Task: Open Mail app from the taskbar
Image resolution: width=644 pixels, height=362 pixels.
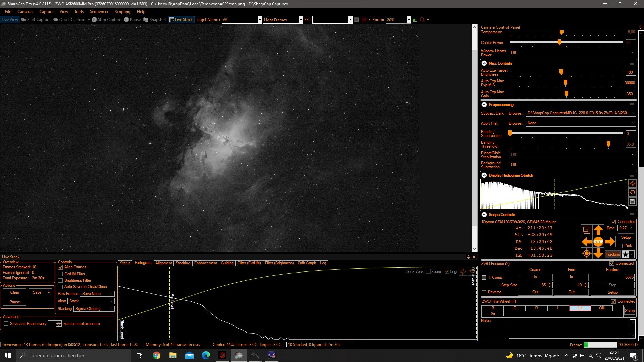Action: (x=190, y=355)
